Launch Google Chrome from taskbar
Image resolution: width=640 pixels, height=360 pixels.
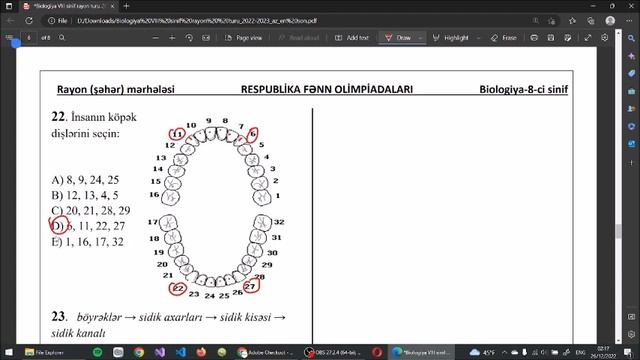pos(139,352)
